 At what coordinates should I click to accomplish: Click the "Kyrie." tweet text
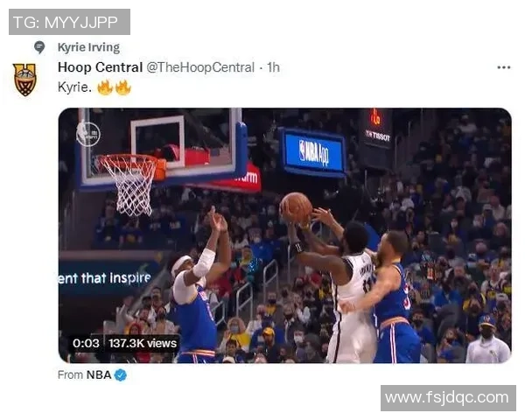[x=74, y=87]
